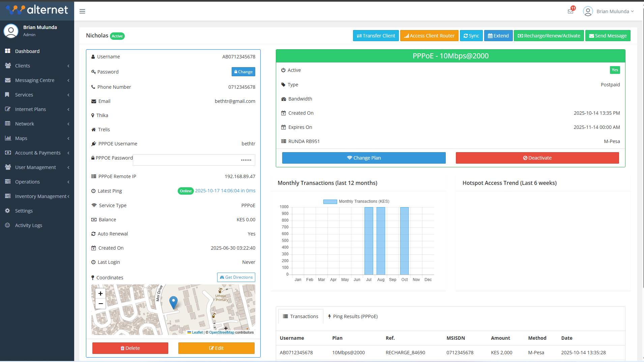This screenshot has height=362, width=644.
Task: Expand the Clients sidebar section
Action: pos(23,65)
